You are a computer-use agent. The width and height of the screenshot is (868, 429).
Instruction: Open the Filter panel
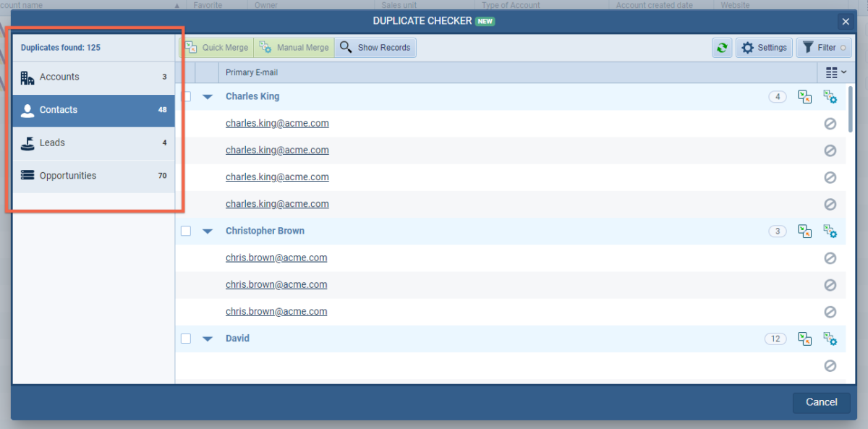click(824, 48)
